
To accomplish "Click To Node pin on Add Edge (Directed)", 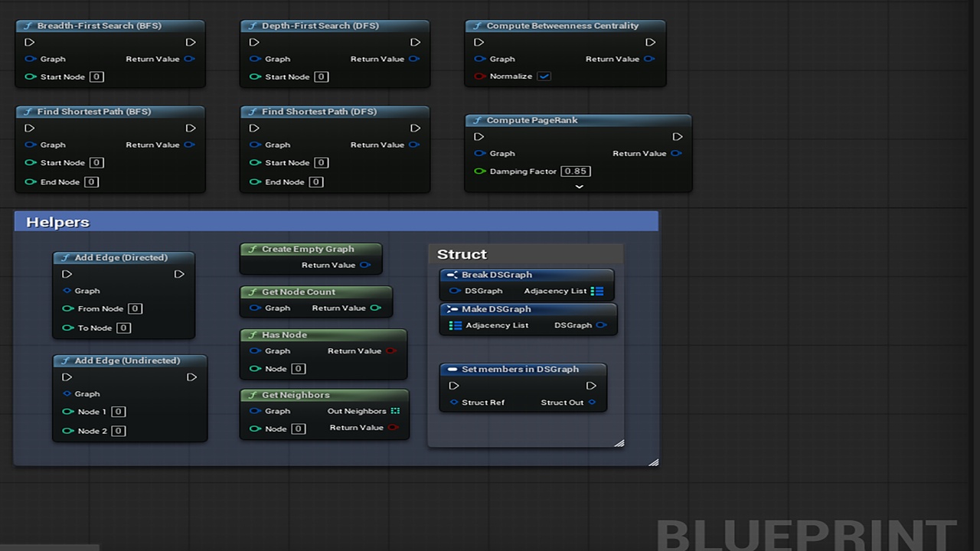I will [68, 328].
